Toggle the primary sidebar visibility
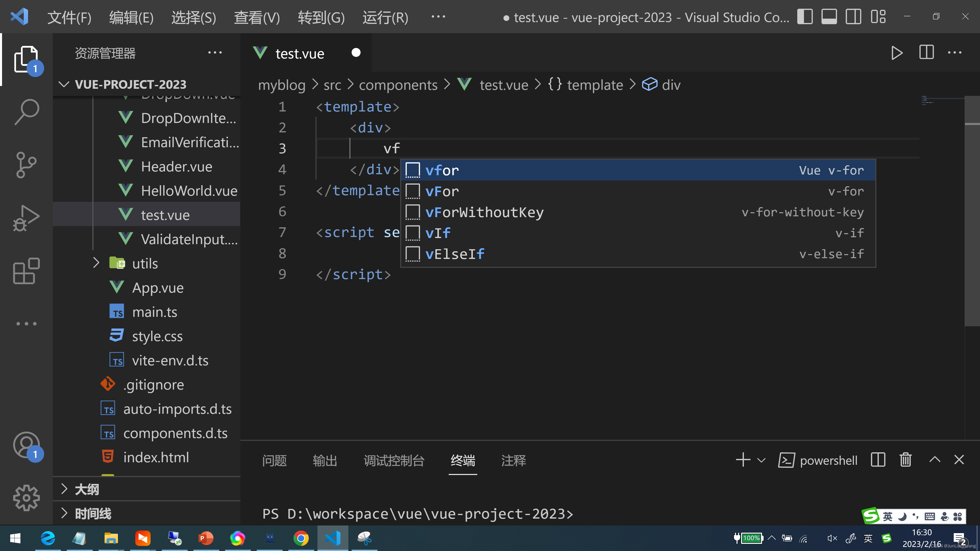 [x=805, y=17]
